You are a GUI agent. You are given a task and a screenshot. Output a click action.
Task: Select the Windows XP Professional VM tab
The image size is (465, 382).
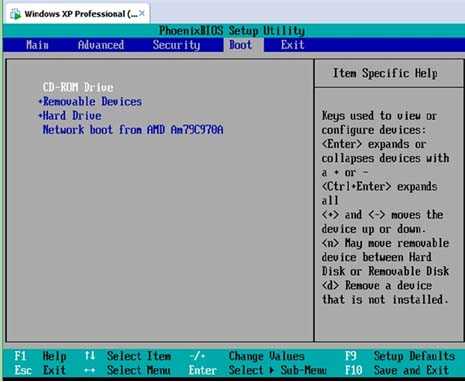click(x=76, y=14)
